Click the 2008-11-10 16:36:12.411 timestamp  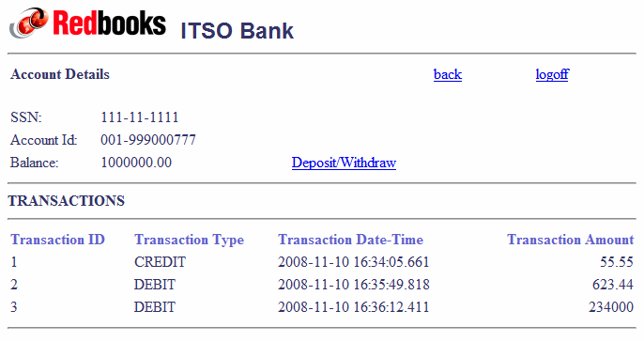coord(353,307)
